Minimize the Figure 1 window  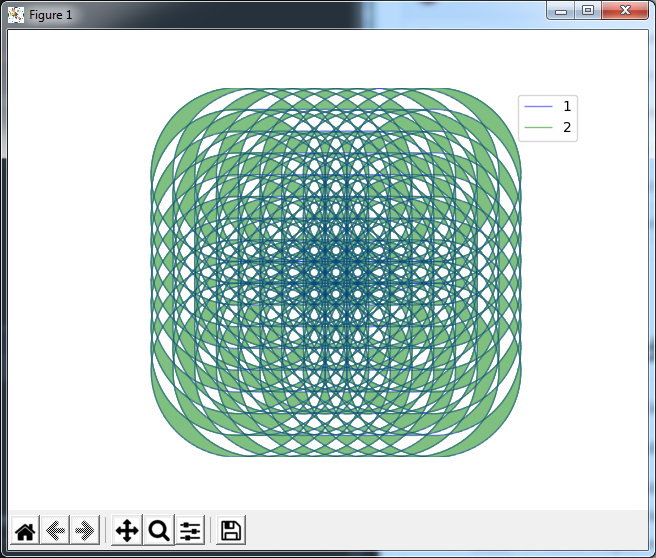click(x=561, y=11)
